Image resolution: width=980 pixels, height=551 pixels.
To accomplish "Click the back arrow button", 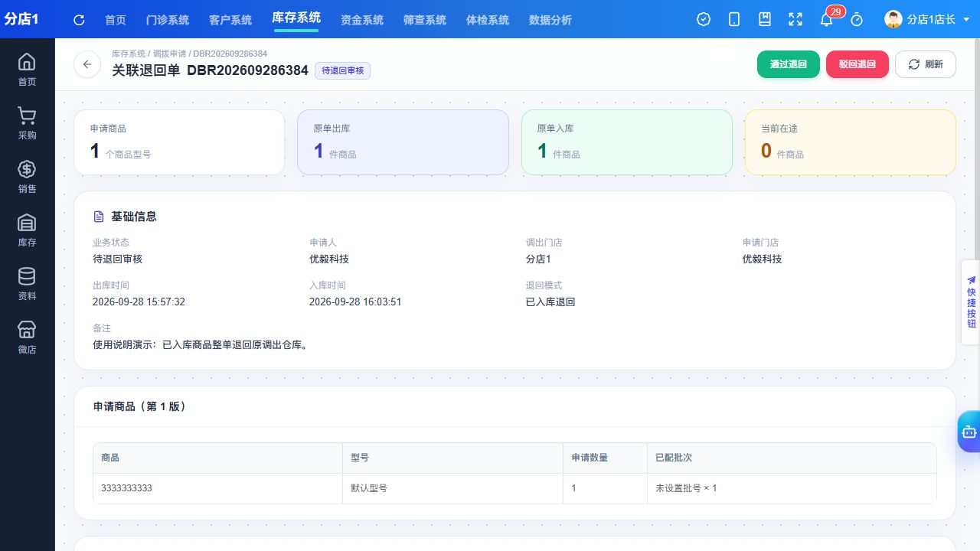I will [87, 64].
